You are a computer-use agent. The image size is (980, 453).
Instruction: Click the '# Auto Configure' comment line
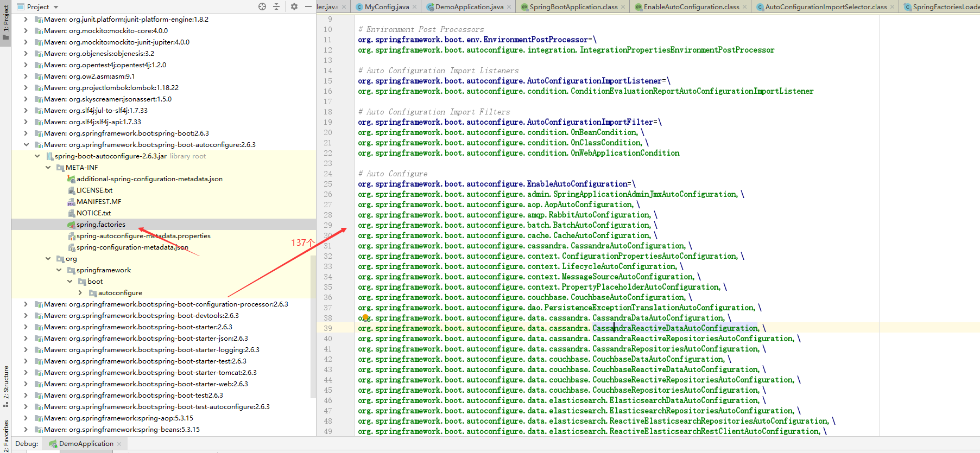click(x=393, y=174)
